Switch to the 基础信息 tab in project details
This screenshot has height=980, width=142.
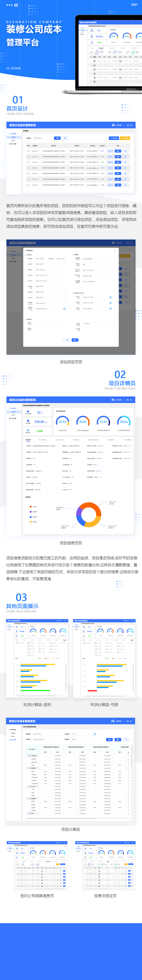pyautogui.click(x=28, y=440)
